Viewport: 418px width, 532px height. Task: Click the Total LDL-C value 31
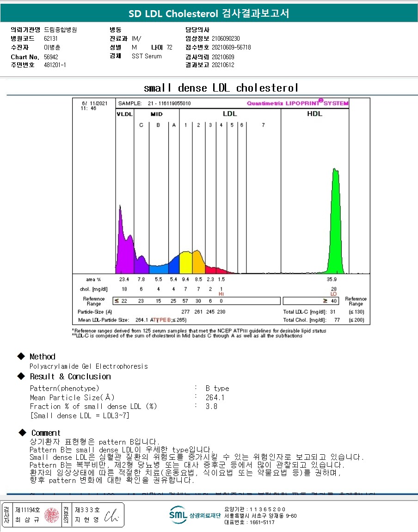(332, 312)
